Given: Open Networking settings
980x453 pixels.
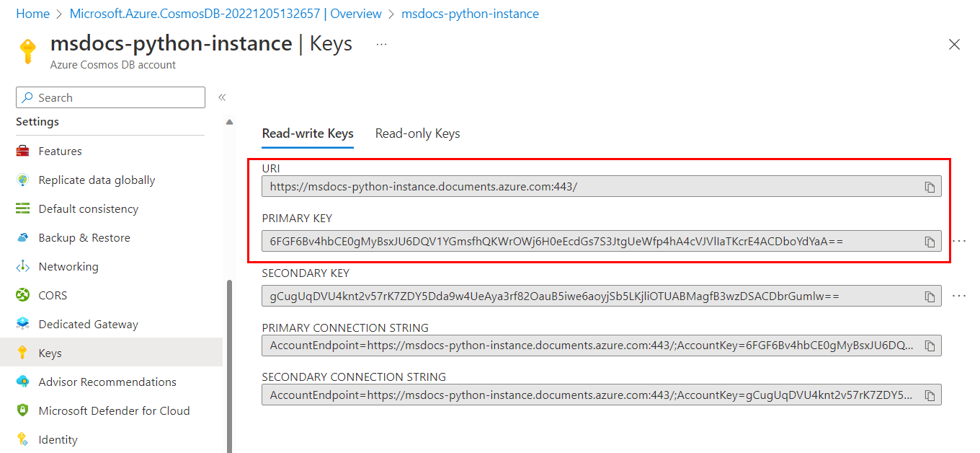Looking at the screenshot, I should [68, 267].
